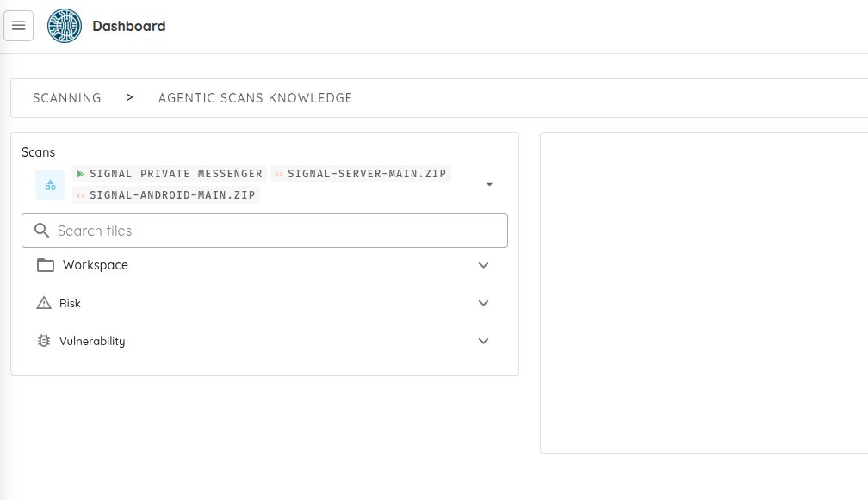Click the green play icon on Signal chip
This screenshot has height=500, width=868.
pyautogui.click(x=81, y=174)
